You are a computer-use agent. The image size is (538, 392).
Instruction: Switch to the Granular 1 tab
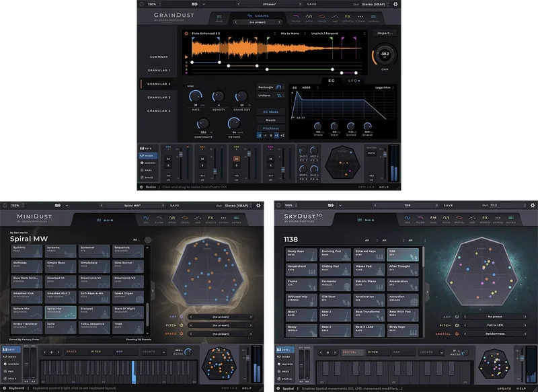click(x=159, y=70)
